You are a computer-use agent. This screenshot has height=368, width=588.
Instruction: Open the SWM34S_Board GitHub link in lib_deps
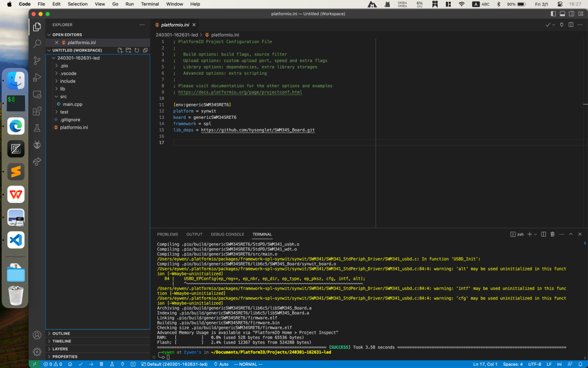258,130
